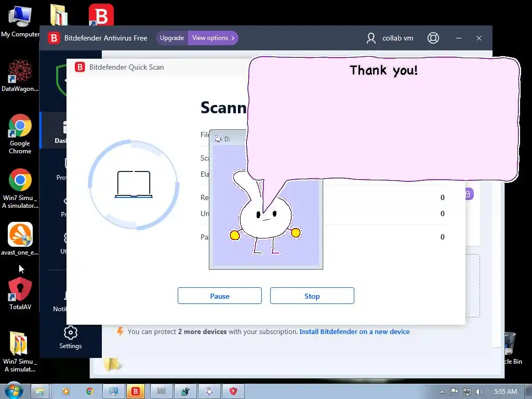The image size is (532, 399).
Task: Click the purple lock icon in Bitdefender
Action: [468, 194]
